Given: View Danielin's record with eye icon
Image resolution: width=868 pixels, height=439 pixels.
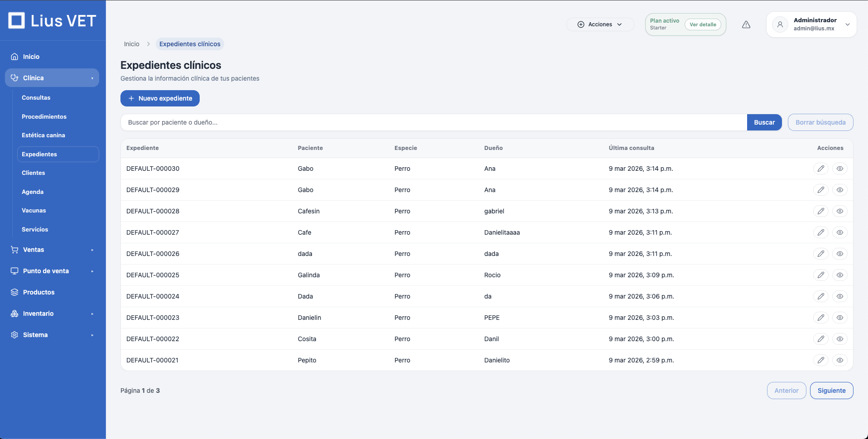Looking at the screenshot, I should tap(839, 318).
